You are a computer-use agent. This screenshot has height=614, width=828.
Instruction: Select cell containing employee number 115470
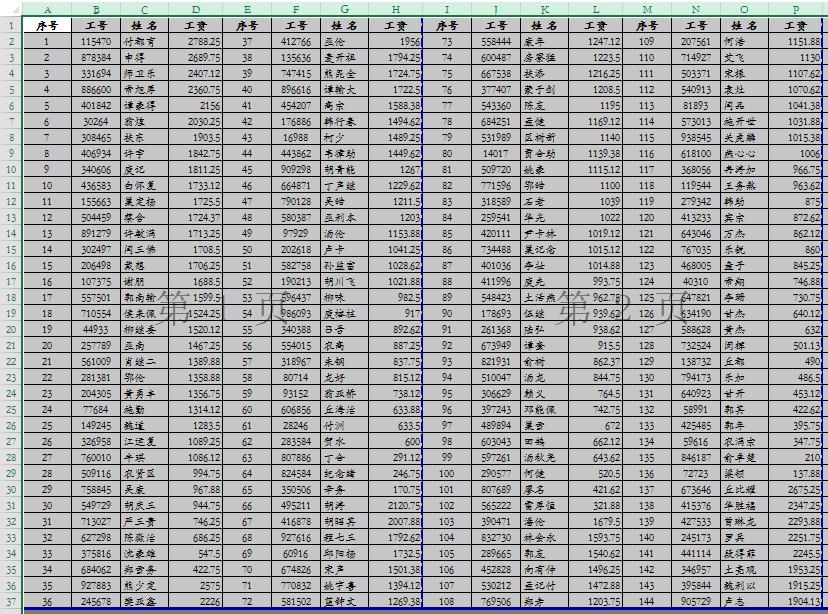pyautogui.click(x=96, y=42)
